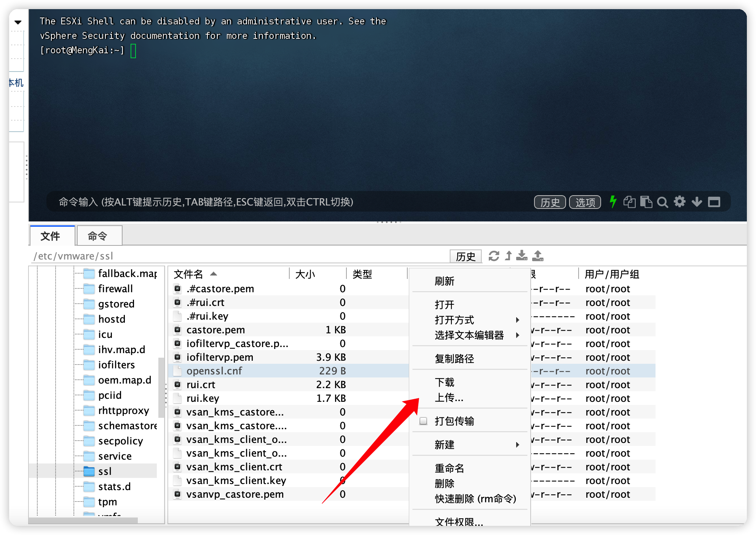Select the secpolicy folder in the tree
Image resolution: width=756 pixels, height=535 pixels.
(x=120, y=441)
